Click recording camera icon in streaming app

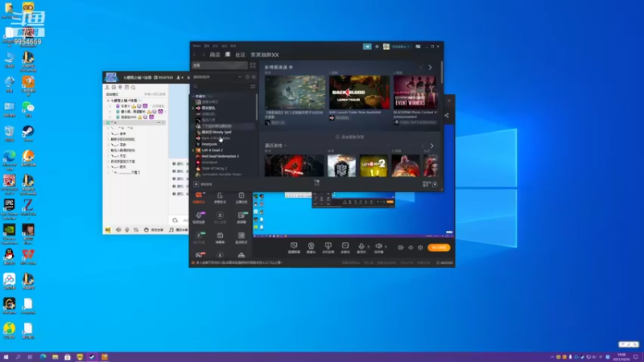400,248
